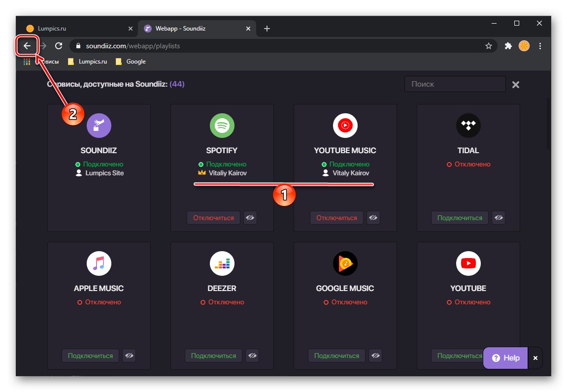567x392 pixels.
Task: Open the Google bookmark folder
Action: point(131,62)
